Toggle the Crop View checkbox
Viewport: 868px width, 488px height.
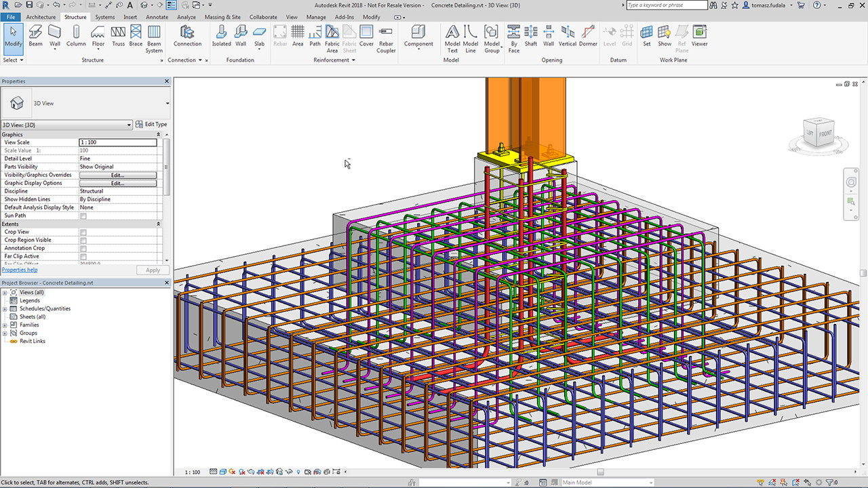[x=83, y=232]
